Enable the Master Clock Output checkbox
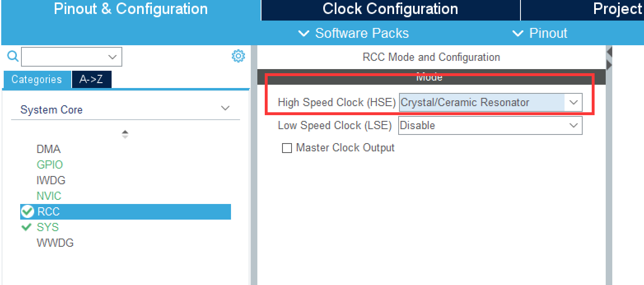Screen dimensions: 644x285 point(287,148)
